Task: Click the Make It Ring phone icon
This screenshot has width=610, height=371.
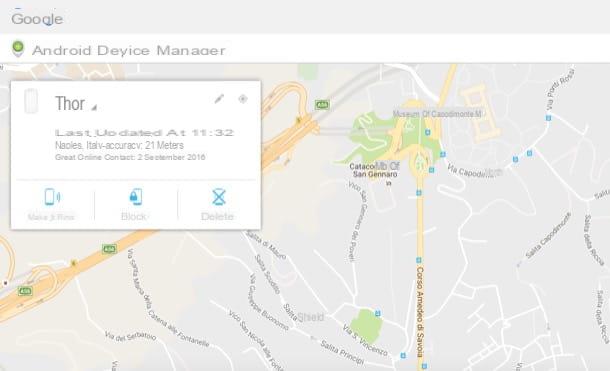Action: pyautogui.click(x=52, y=197)
